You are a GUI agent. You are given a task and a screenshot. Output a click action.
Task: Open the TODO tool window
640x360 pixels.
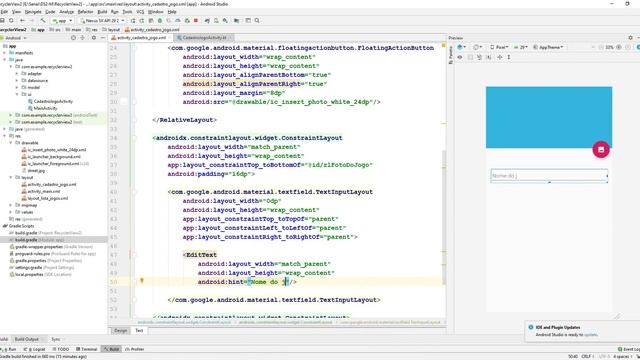coord(61,349)
